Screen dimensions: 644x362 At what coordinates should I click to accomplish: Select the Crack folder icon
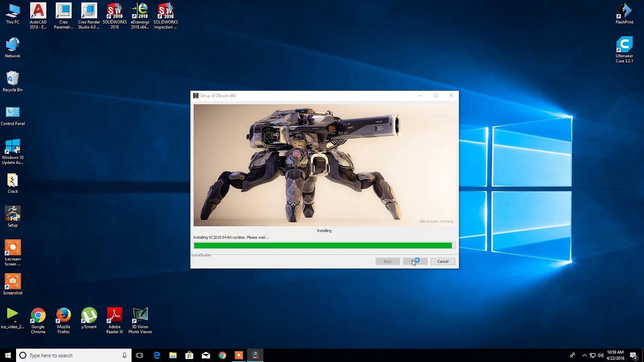click(x=13, y=184)
